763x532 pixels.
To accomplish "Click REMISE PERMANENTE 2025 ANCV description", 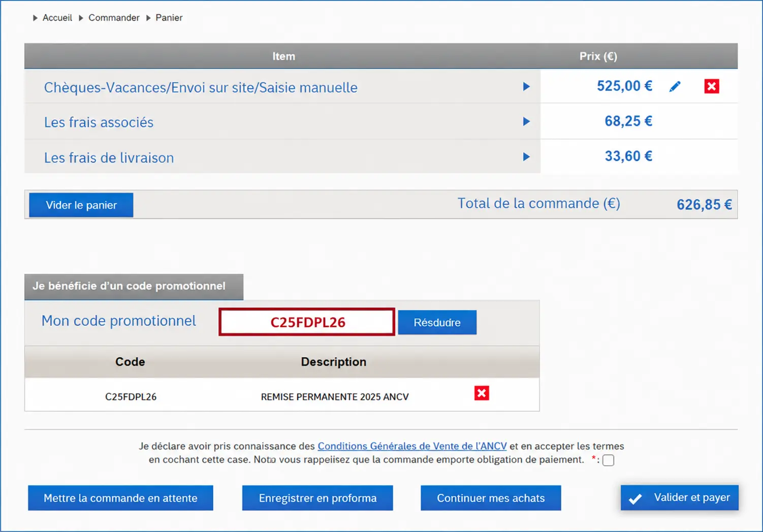I will 335,397.
